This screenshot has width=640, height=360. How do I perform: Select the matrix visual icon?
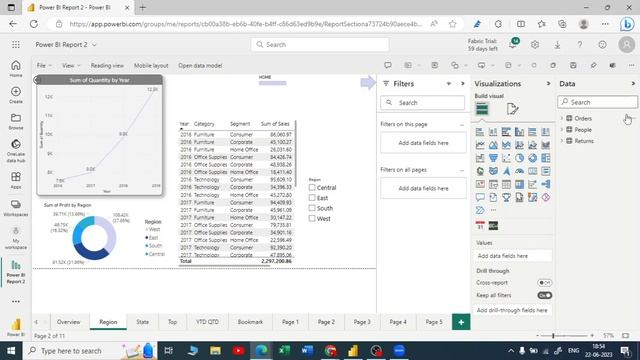pyautogui.click(x=519, y=184)
